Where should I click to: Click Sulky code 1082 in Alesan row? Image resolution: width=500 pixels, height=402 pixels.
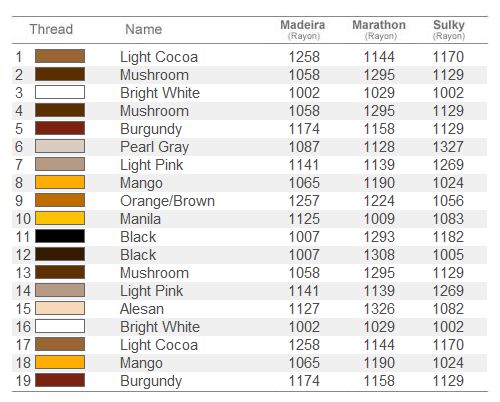point(448,309)
